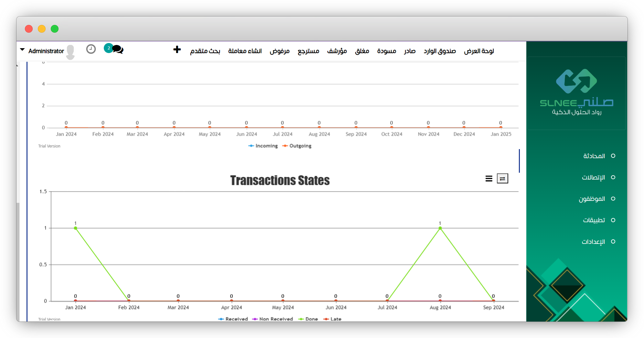Expand the الإعدادات sidebar section

pos(593,242)
